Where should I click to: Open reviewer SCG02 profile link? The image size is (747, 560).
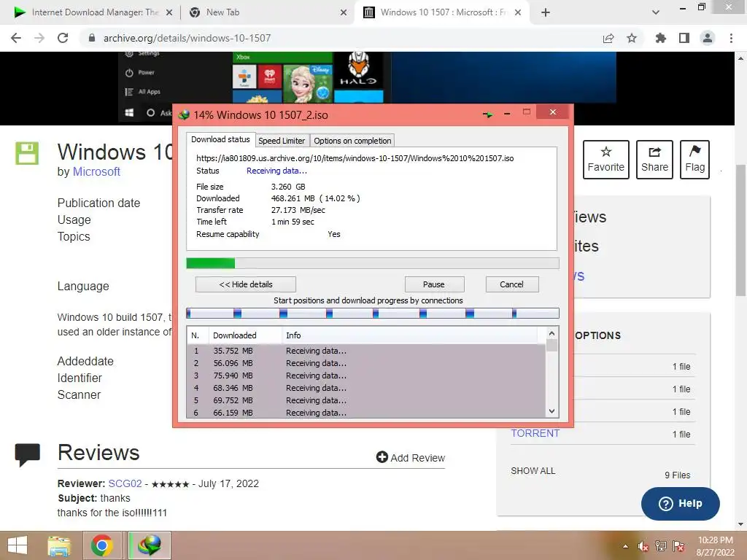(x=125, y=483)
